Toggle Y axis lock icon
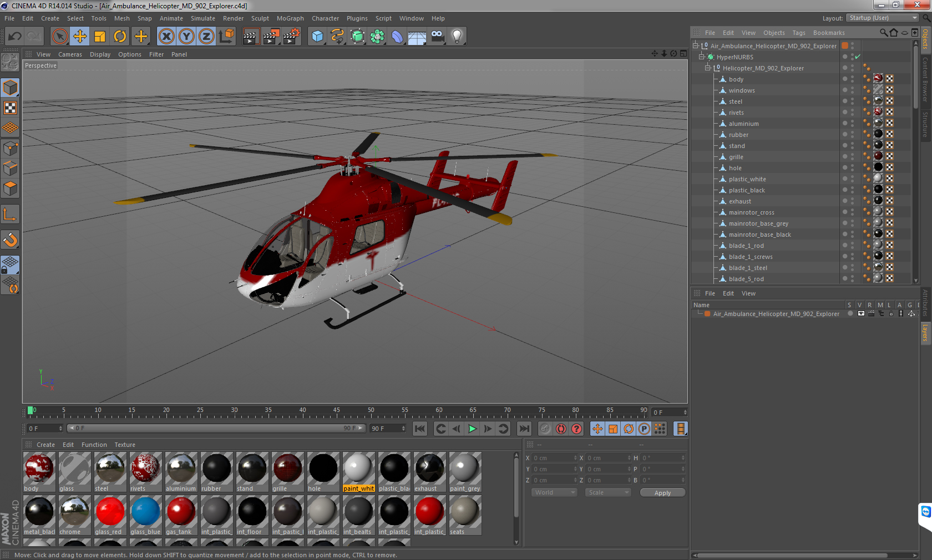This screenshot has width=932, height=560. pos(186,37)
